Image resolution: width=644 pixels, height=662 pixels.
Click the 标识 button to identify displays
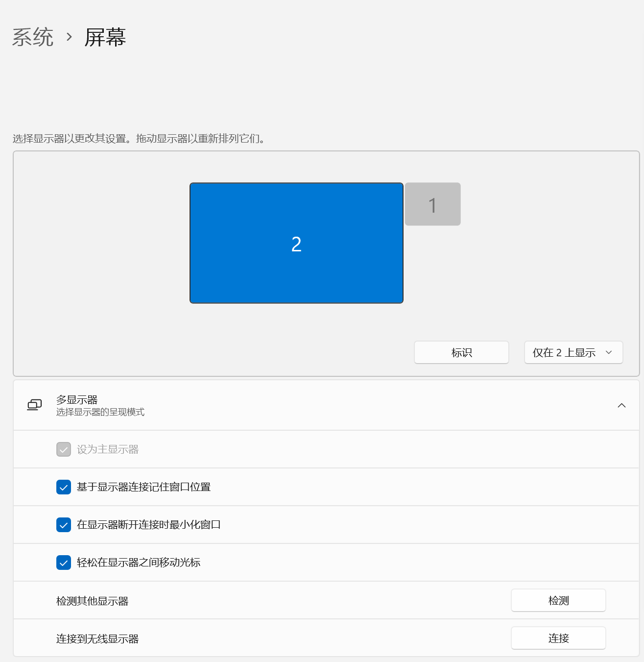click(x=461, y=352)
